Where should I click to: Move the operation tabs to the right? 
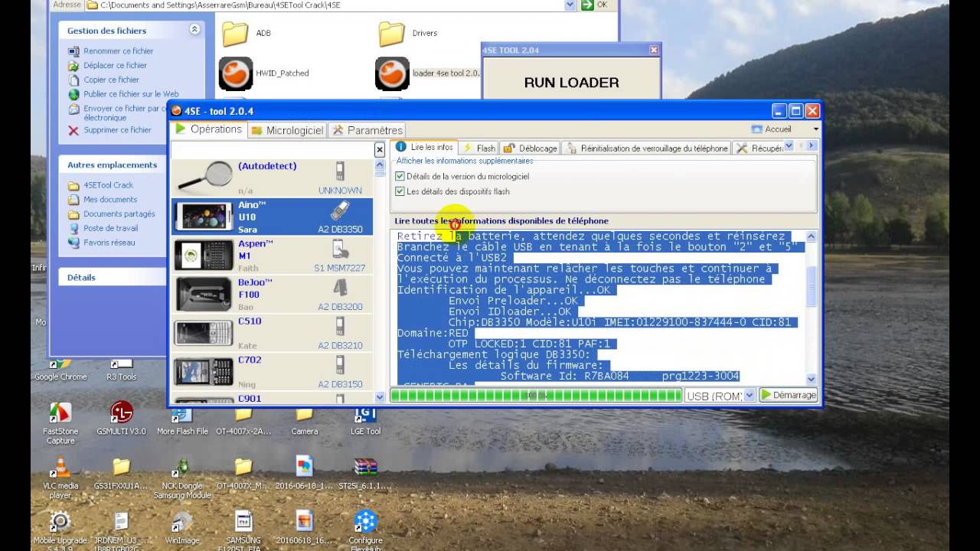tap(812, 145)
